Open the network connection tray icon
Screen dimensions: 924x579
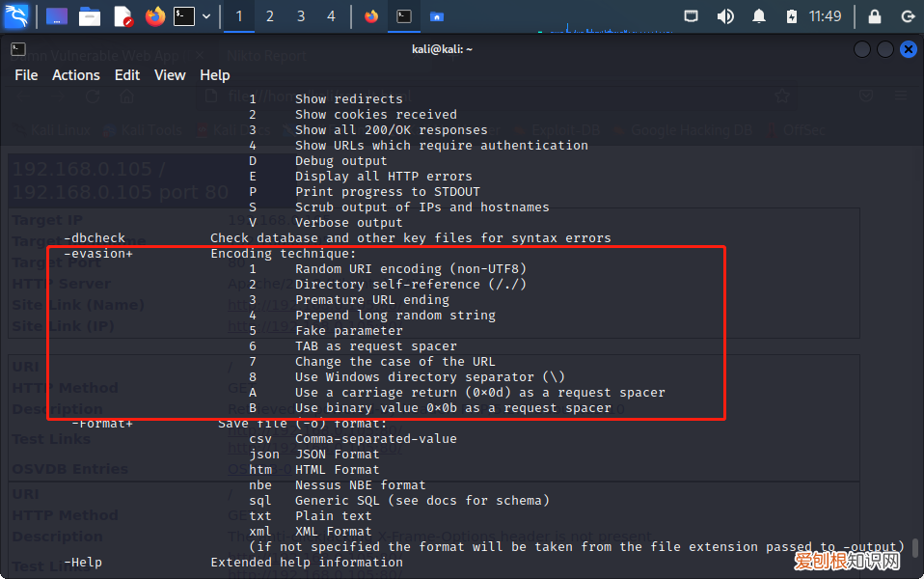click(692, 16)
